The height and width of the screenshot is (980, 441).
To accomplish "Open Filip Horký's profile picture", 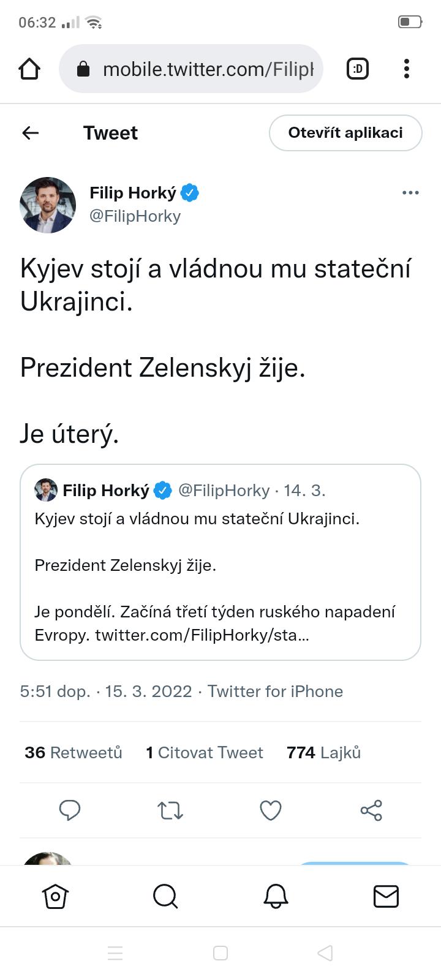I will coord(48,205).
